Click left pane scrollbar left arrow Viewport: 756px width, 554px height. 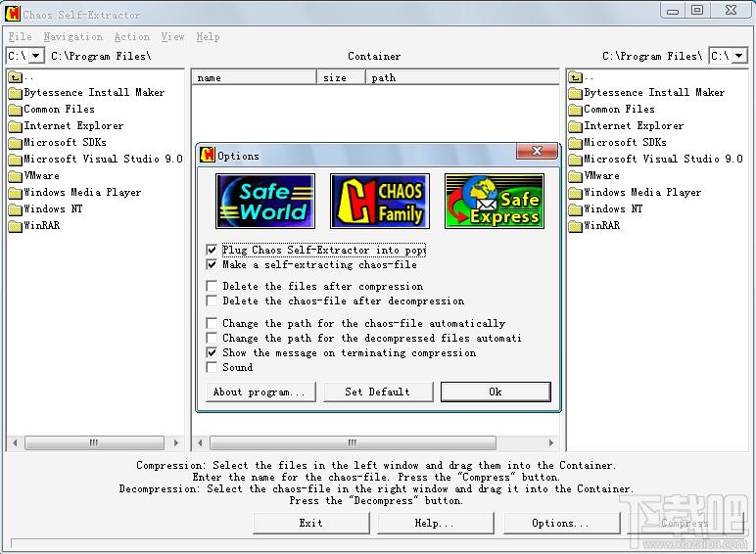pos(15,442)
